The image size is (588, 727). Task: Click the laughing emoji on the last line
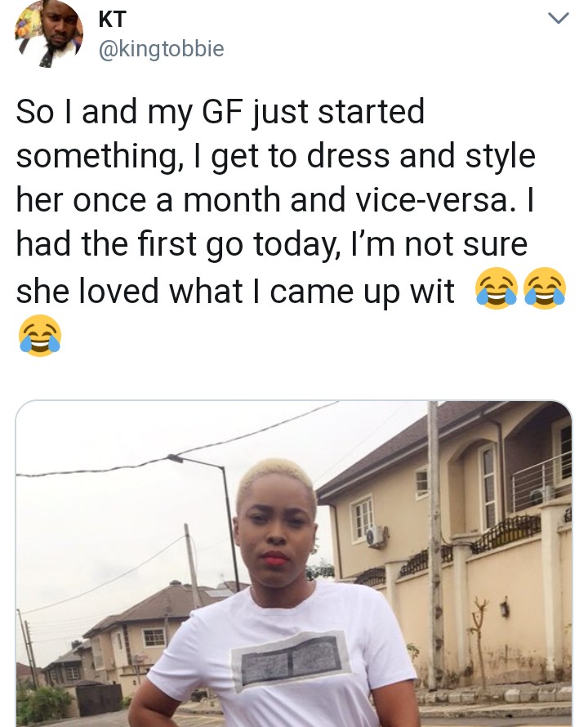pyautogui.click(x=40, y=335)
